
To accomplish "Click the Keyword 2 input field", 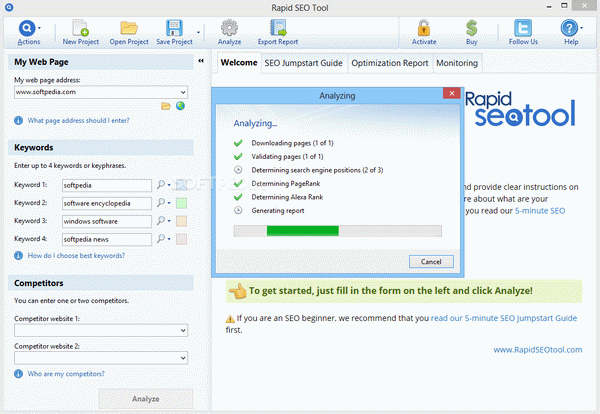I will point(107,203).
